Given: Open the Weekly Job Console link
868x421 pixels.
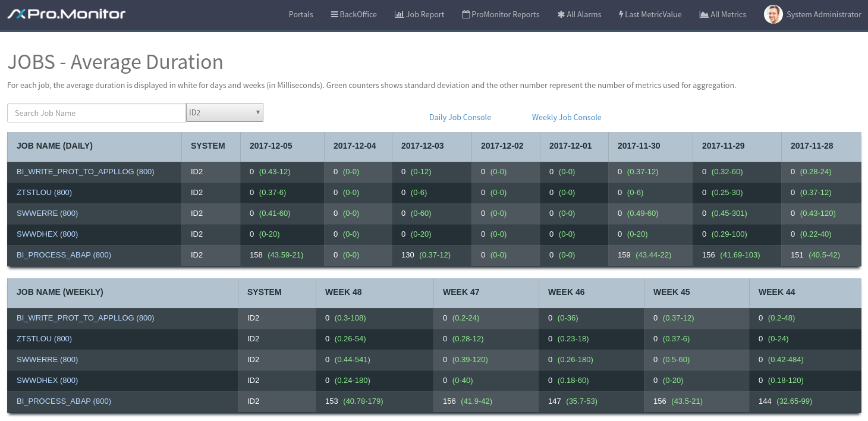Looking at the screenshot, I should coord(567,117).
